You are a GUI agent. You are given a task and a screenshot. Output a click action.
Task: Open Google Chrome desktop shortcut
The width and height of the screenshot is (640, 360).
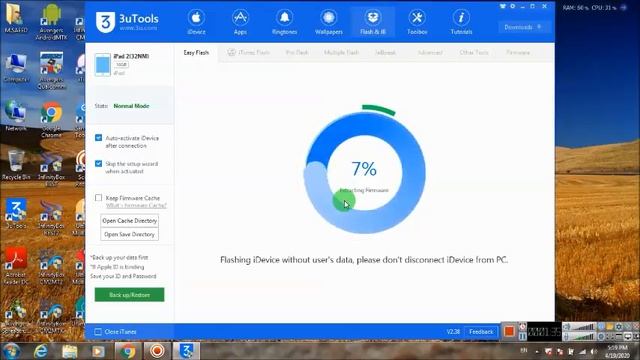[x=51, y=120]
